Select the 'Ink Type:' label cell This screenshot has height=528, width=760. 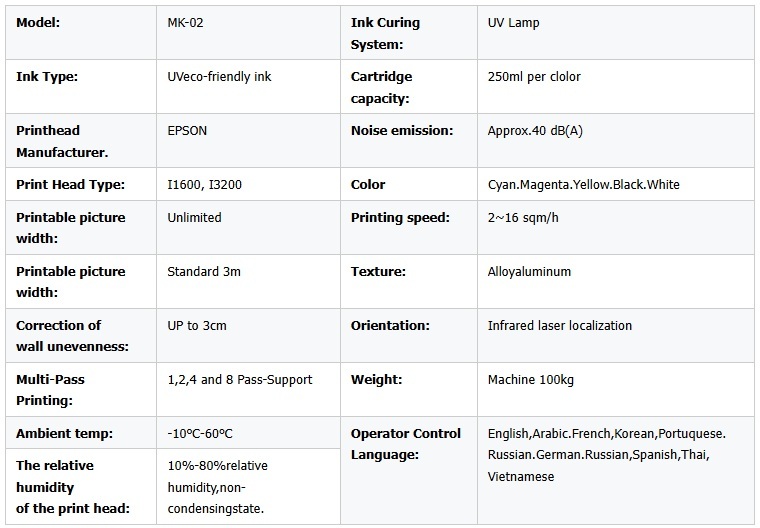click(x=47, y=76)
